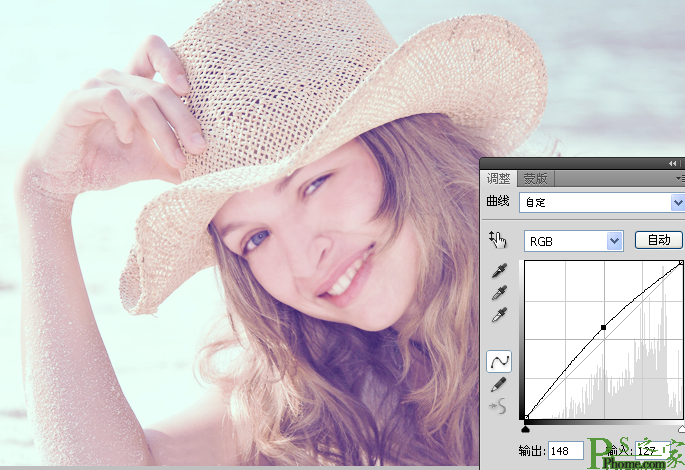The image size is (685, 470).
Task: Click the smooth curve icon
Action: [x=497, y=405]
